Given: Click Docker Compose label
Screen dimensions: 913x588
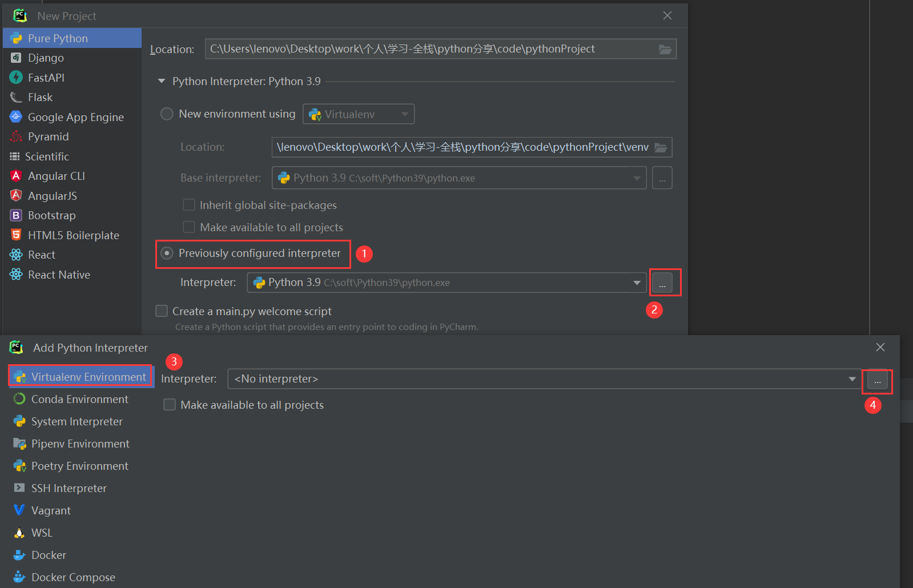Looking at the screenshot, I should coord(73,577).
